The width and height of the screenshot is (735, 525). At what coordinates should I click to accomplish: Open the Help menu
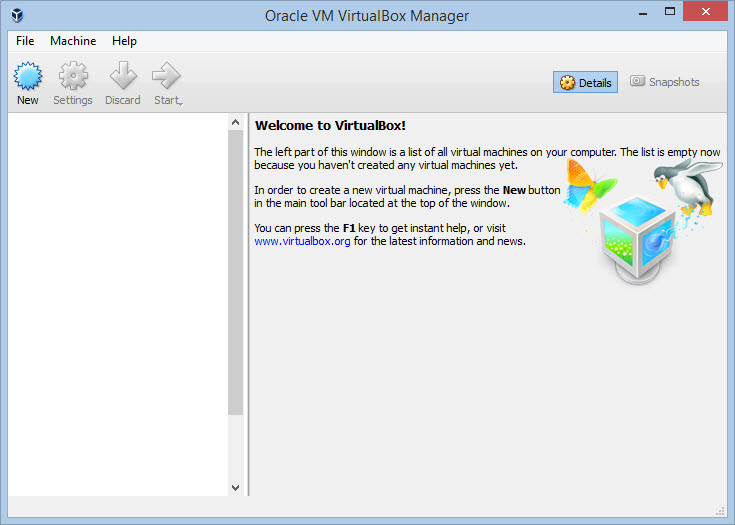[x=124, y=41]
